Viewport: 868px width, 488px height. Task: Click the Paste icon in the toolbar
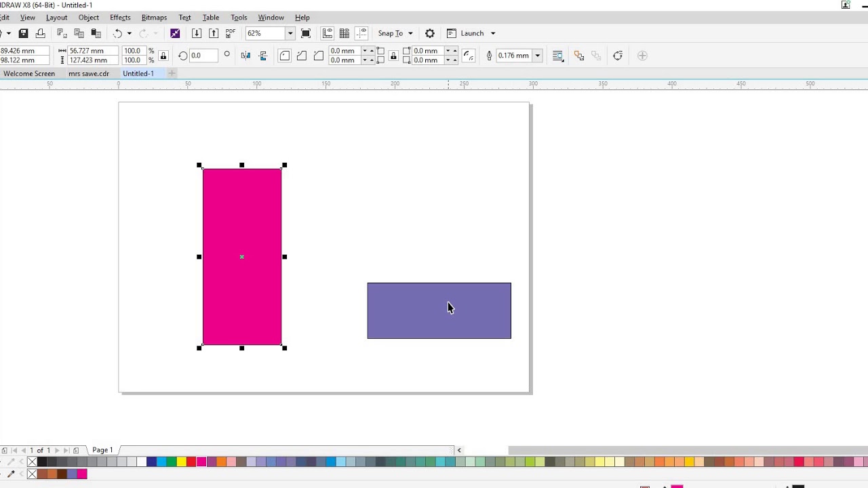[x=96, y=33]
